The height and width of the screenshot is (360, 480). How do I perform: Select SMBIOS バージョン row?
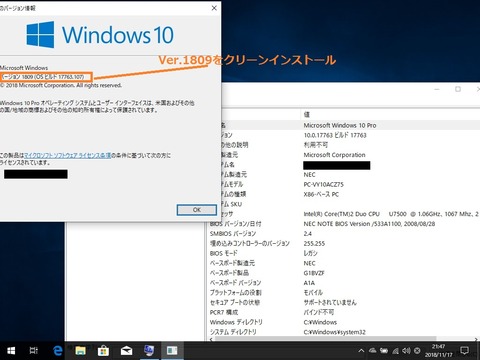pyautogui.click(x=233, y=233)
